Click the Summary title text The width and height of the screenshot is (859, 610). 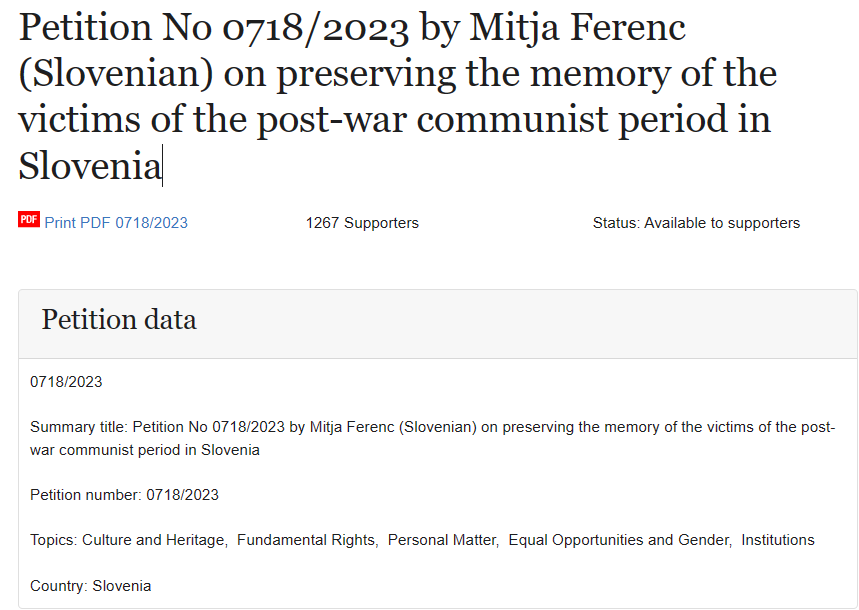[x=432, y=438]
